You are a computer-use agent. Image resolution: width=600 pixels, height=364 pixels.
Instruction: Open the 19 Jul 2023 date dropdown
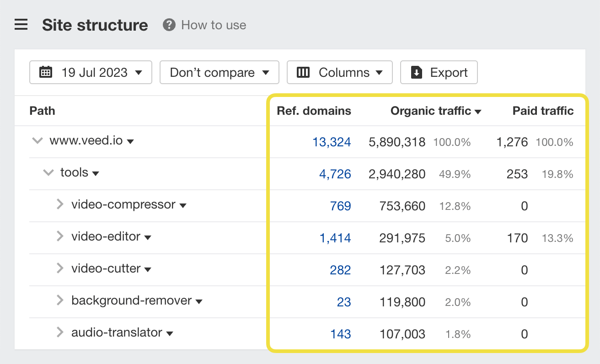point(91,72)
